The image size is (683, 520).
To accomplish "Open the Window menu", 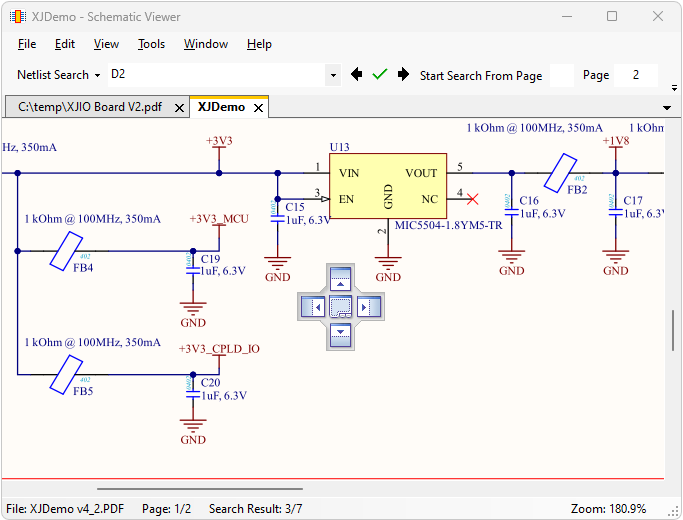I will pyautogui.click(x=206, y=44).
